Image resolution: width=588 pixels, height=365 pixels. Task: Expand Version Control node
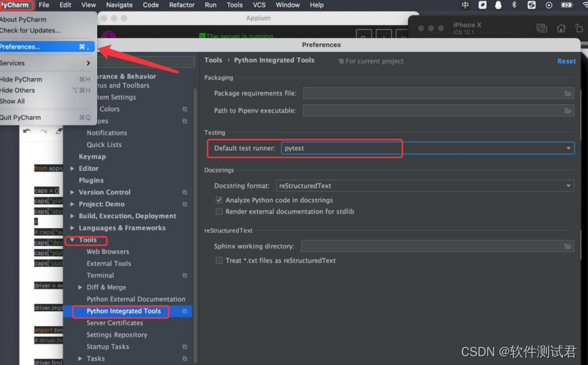(x=72, y=192)
